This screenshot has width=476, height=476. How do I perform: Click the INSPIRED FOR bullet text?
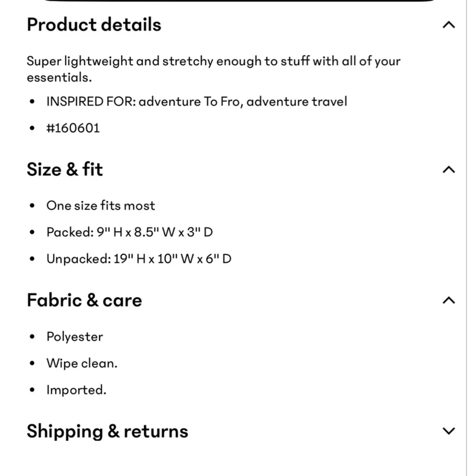(x=197, y=101)
